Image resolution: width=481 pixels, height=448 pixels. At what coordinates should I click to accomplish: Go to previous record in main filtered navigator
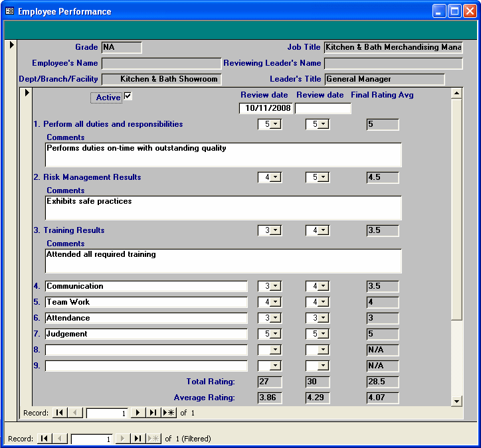pyautogui.click(x=60, y=439)
